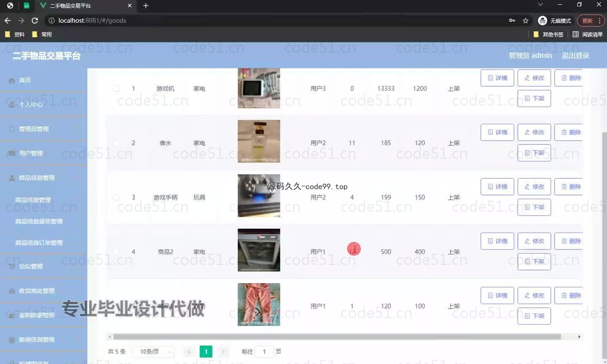607x364 pixels.
Task: Click 下架 for the 游戏机 row
Action: point(534,98)
